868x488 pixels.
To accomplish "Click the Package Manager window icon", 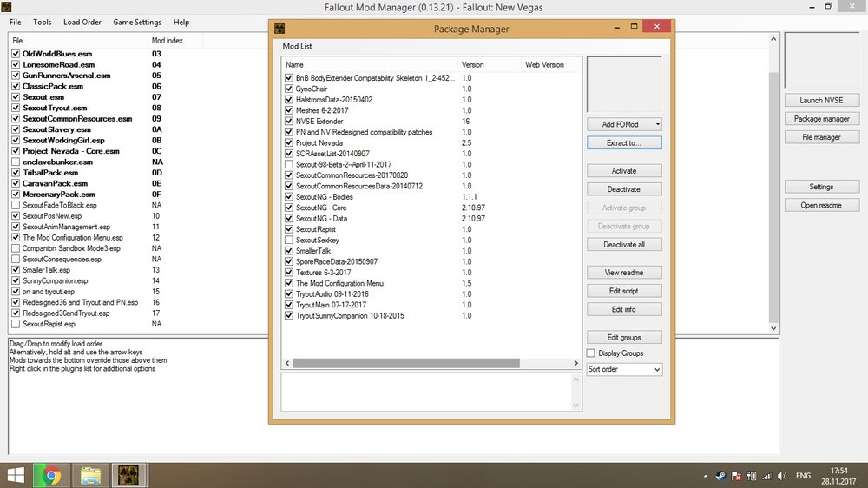I will point(279,29).
